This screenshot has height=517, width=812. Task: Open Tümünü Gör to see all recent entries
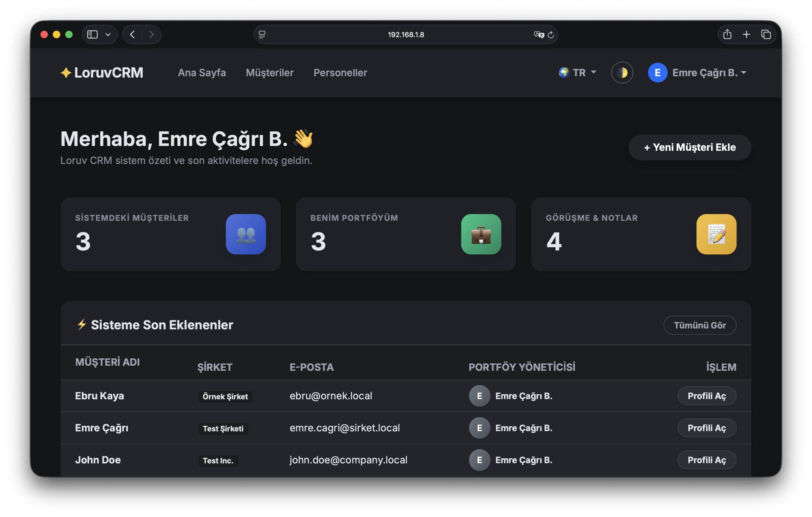[700, 325]
